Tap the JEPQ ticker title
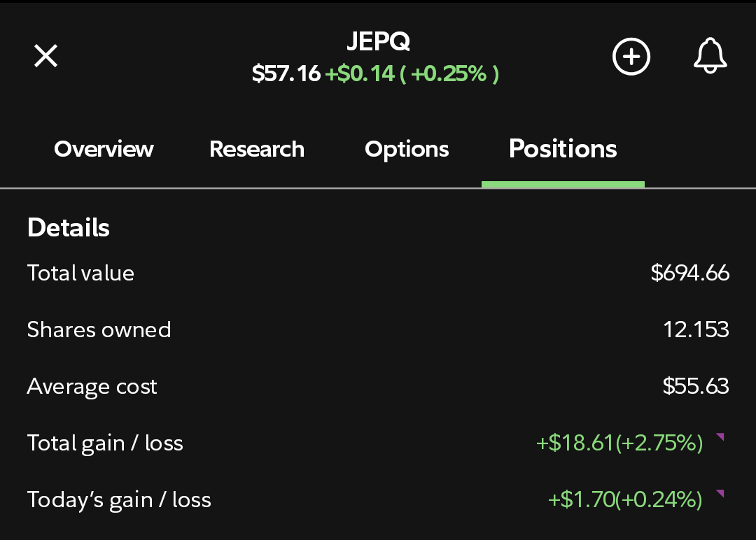 [379, 41]
